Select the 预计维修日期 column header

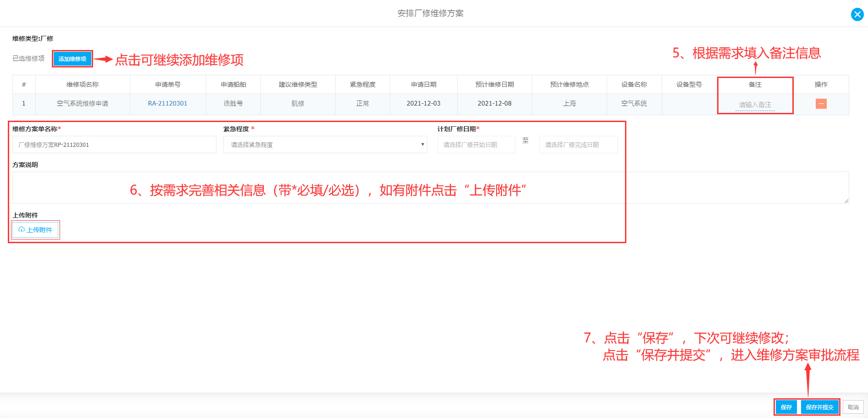495,84
